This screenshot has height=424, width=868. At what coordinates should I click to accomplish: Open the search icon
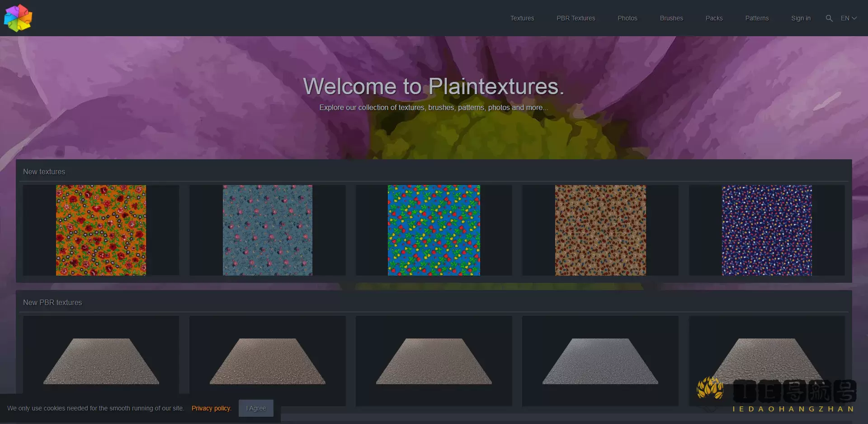[829, 18]
